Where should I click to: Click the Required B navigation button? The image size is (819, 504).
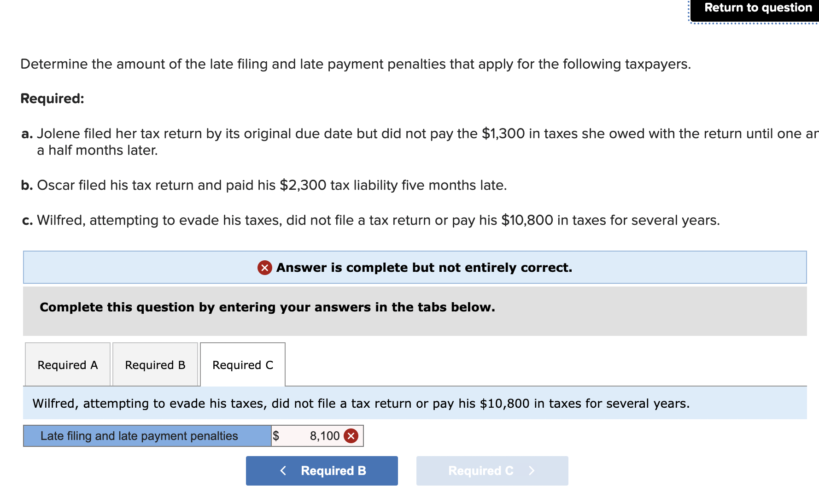(x=322, y=470)
